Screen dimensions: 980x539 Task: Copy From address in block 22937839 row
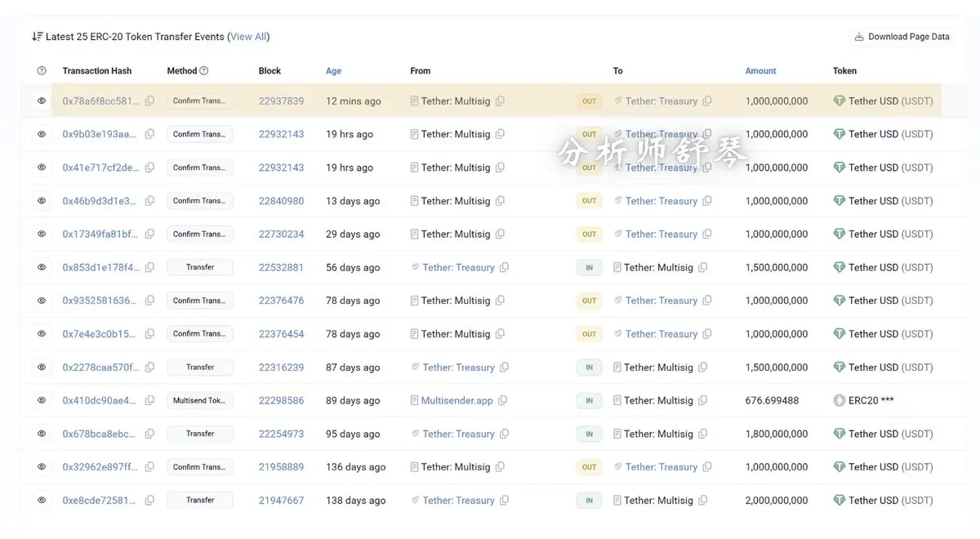(x=500, y=101)
